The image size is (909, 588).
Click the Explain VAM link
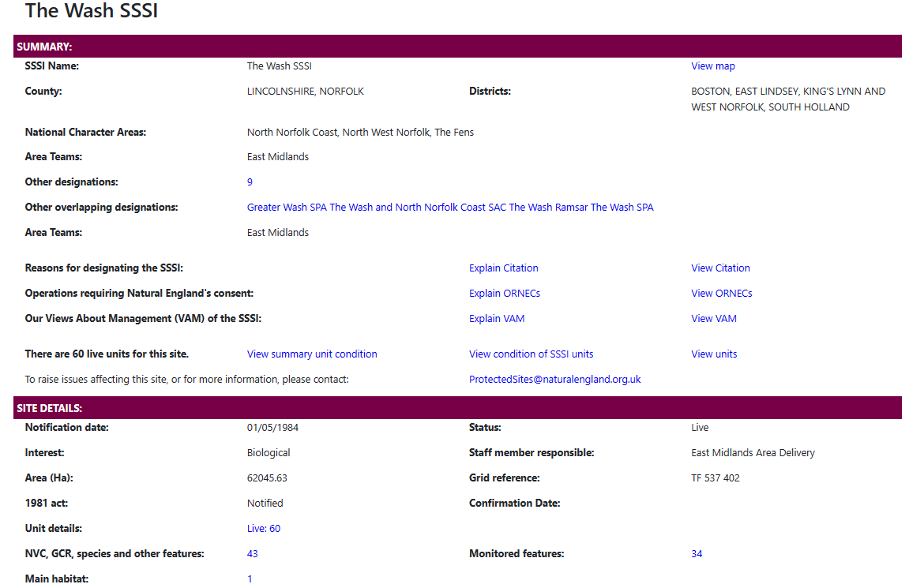(497, 319)
